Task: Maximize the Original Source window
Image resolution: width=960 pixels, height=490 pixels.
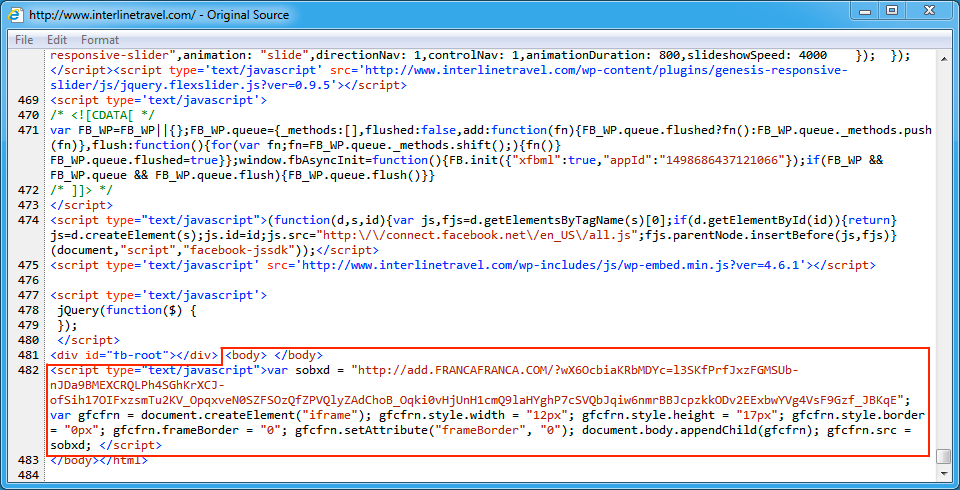Action: coord(892,10)
